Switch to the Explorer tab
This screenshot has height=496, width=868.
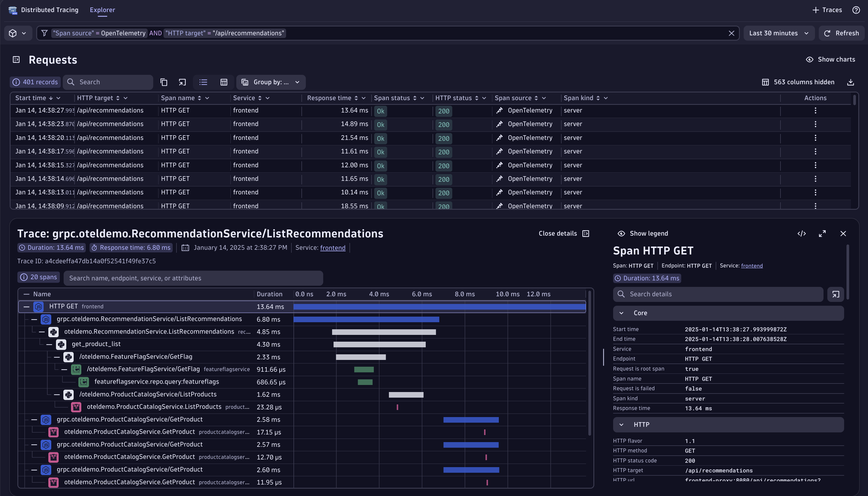[x=102, y=10]
